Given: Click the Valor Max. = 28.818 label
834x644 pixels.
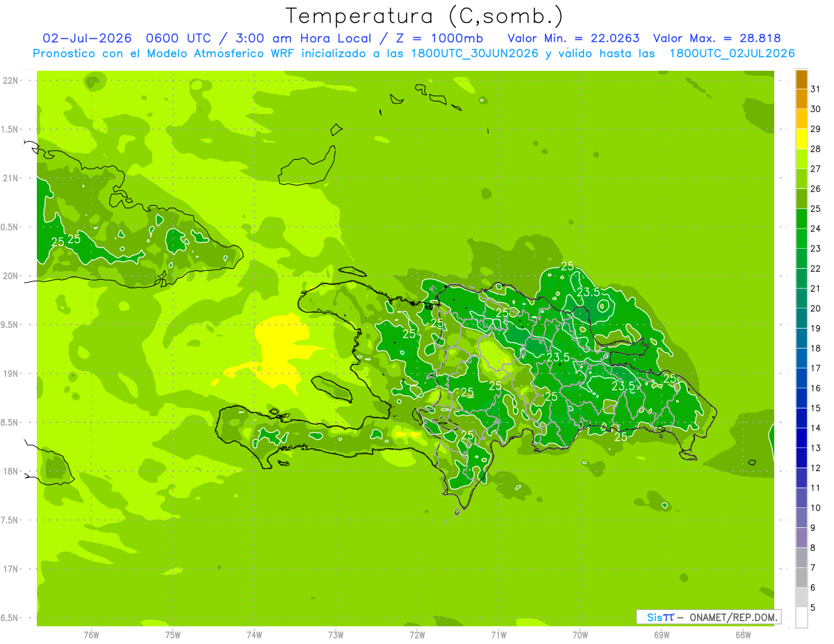Looking at the screenshot, I should click(x=717, y=39).
